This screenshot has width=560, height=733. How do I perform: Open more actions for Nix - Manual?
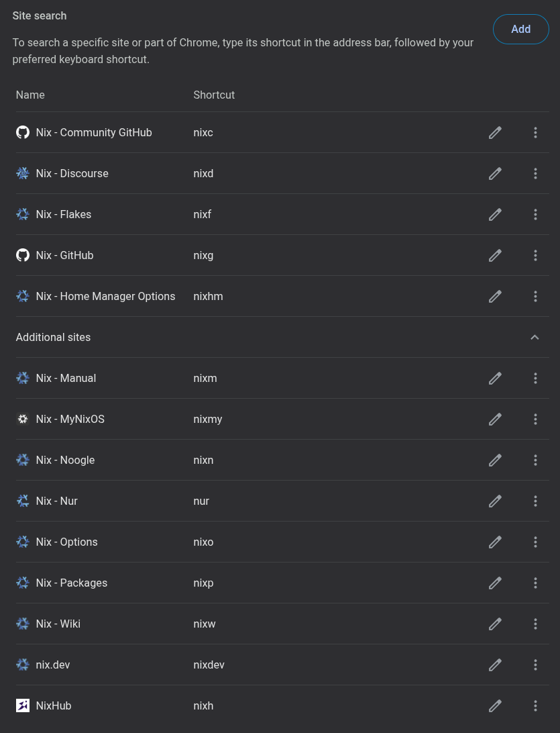click(535, 378)
